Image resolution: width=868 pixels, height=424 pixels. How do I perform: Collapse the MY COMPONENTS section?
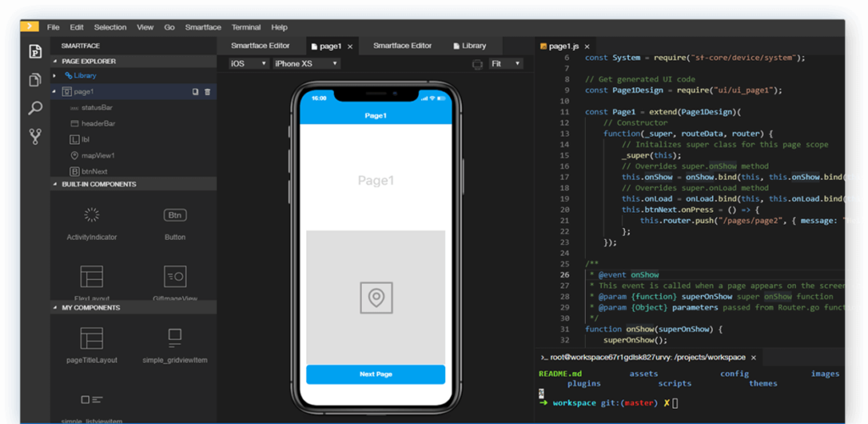pyautogui.click(x=56, y=308)
